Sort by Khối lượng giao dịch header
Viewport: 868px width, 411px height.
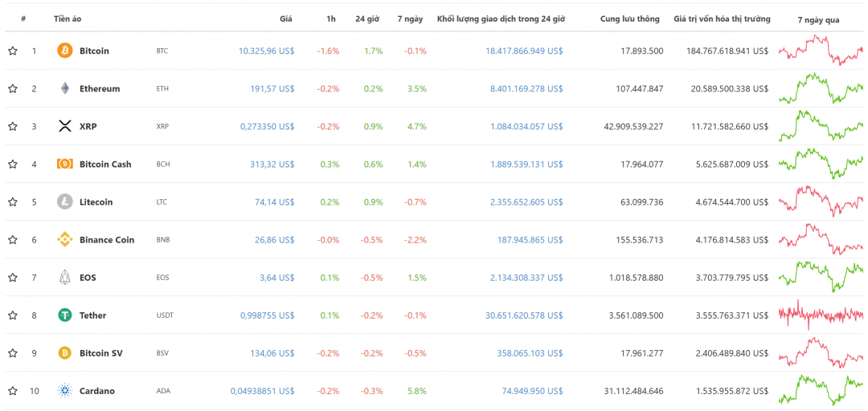(501, 18)
